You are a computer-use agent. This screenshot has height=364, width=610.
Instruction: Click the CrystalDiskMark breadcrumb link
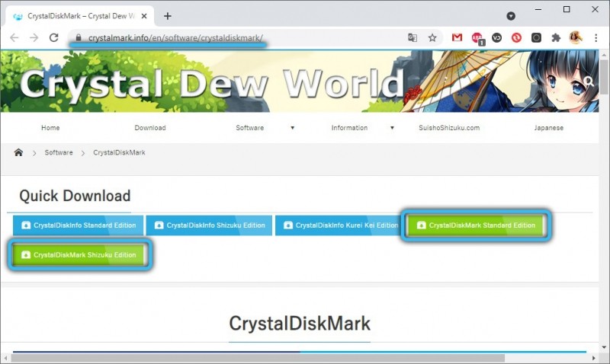coord(119,152)
